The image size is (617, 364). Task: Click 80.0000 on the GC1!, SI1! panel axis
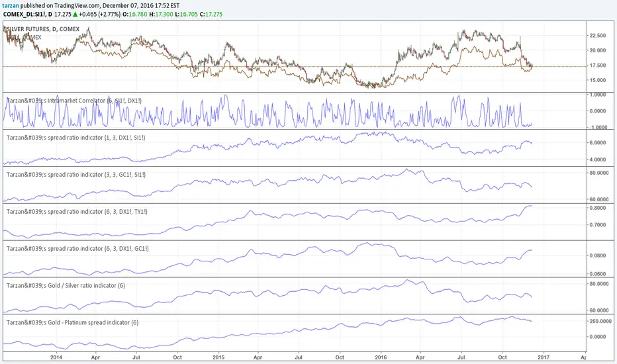[599, 173]
